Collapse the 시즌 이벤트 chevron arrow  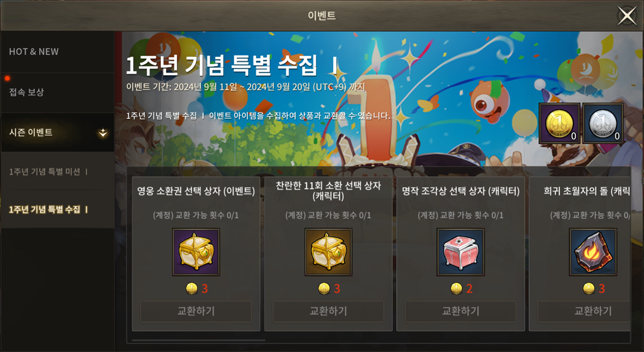click(103, 132)
